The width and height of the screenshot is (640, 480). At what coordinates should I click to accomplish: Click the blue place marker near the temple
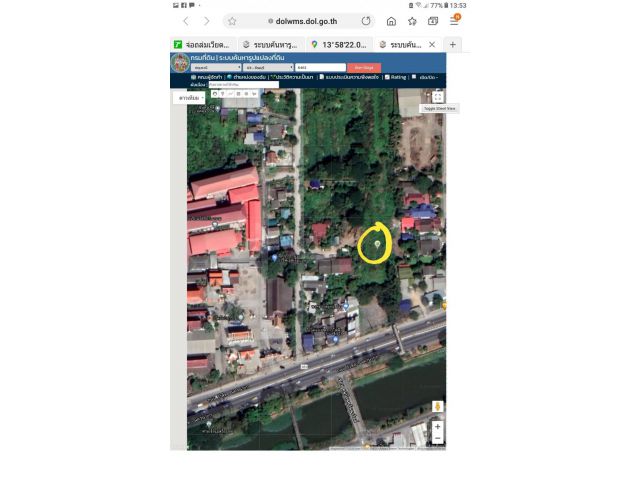pos(274,258)
